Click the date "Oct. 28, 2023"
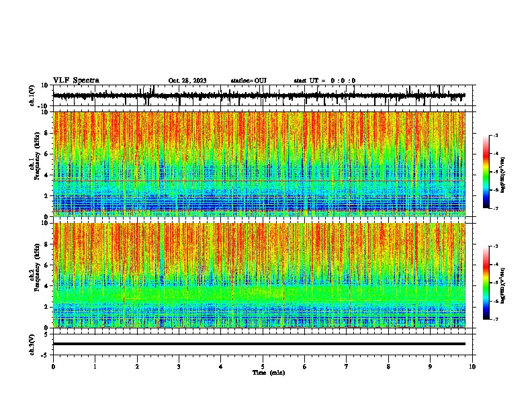The image size is (532, 411). pyautogui.click(x=187, y=81)
